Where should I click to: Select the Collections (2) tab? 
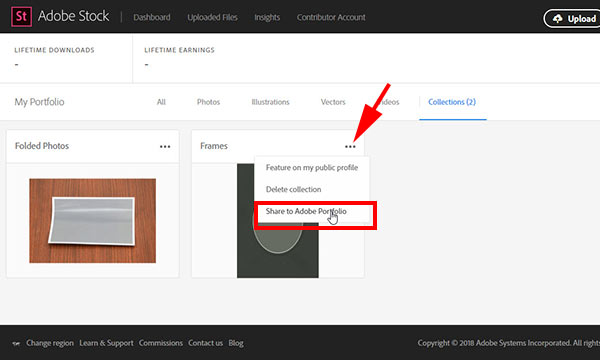pyautogui.click(x=452, y=102)
